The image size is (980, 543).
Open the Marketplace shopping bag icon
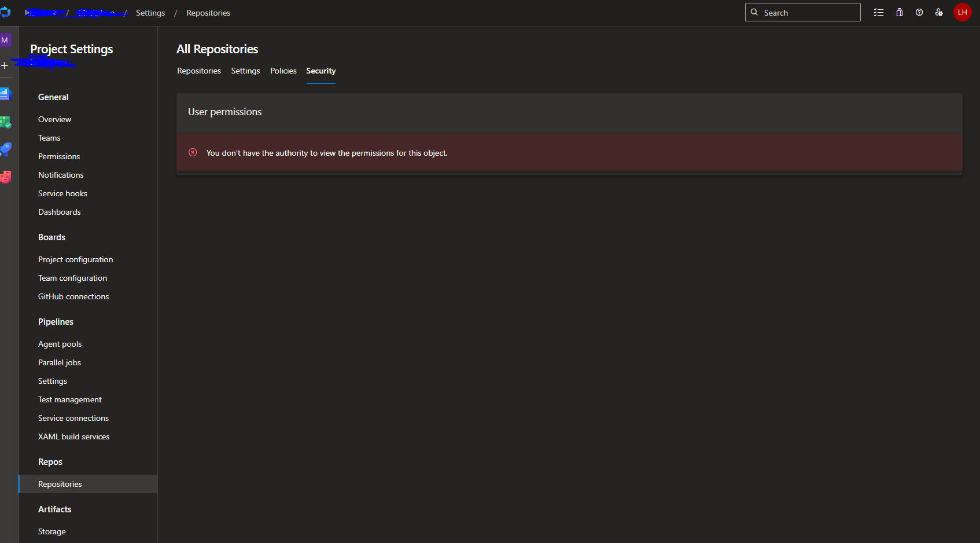(900, 12)
